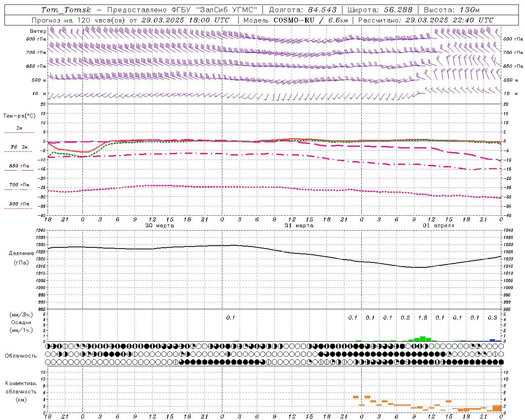Screen dimensions: 525x420
Task: Click the green dashed Td legend line sample
Action: coord(18,151)
